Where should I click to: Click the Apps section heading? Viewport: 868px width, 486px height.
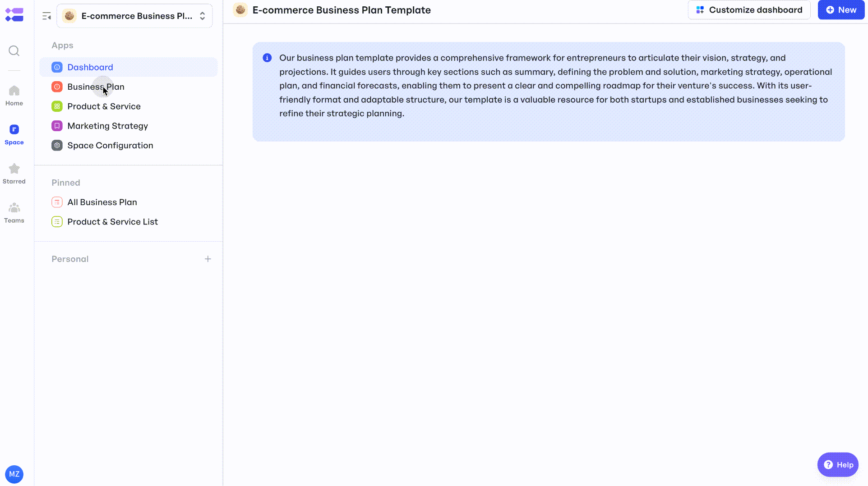(62, 46)
